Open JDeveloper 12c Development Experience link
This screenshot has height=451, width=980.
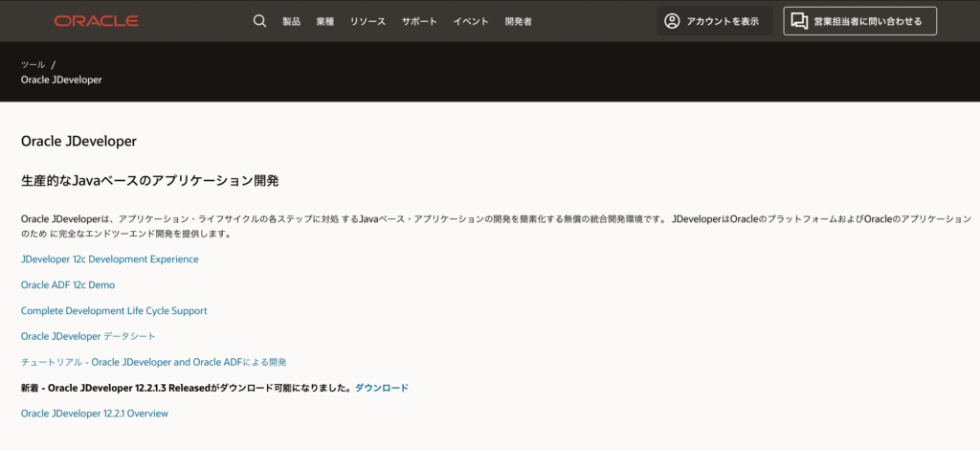click(x=109, y=259)
